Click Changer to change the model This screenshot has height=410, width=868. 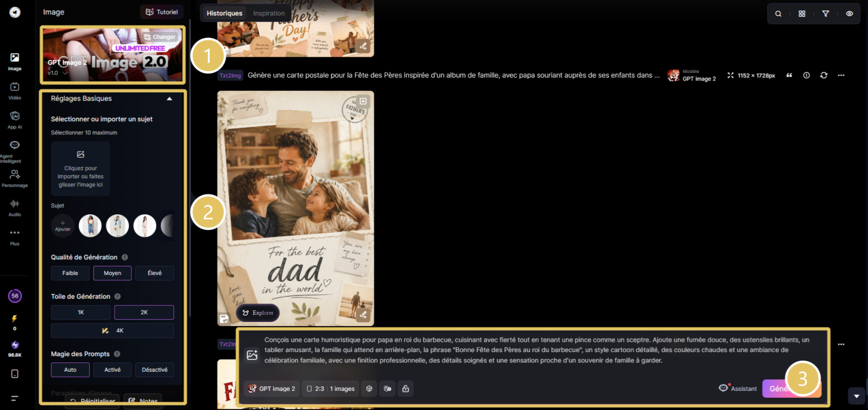point(160,37)
